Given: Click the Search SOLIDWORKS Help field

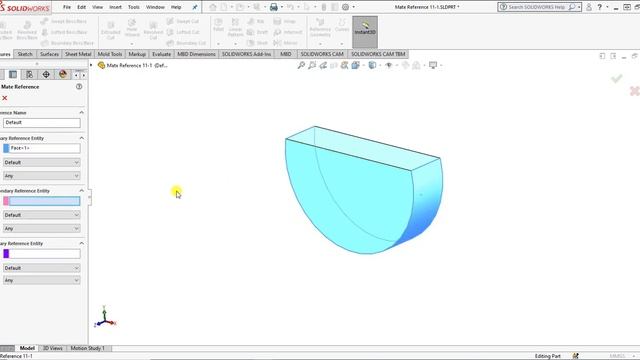Looking at the screenshot, I should pos(539,7).
